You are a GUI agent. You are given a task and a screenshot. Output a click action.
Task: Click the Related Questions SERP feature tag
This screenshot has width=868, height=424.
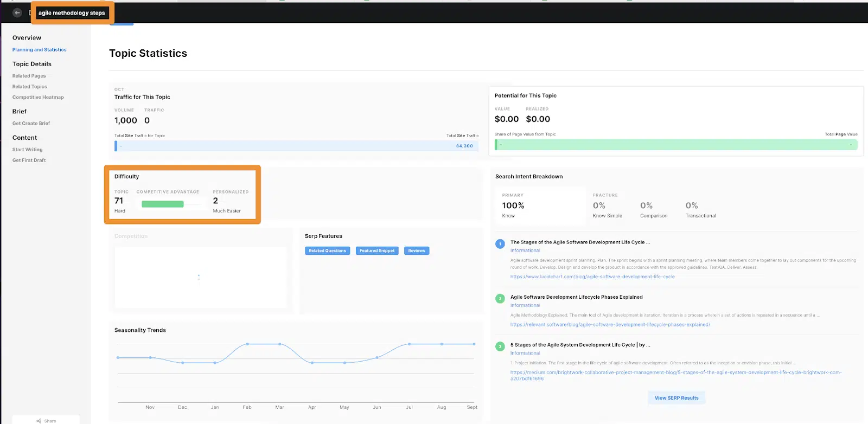tap(327, 251)
